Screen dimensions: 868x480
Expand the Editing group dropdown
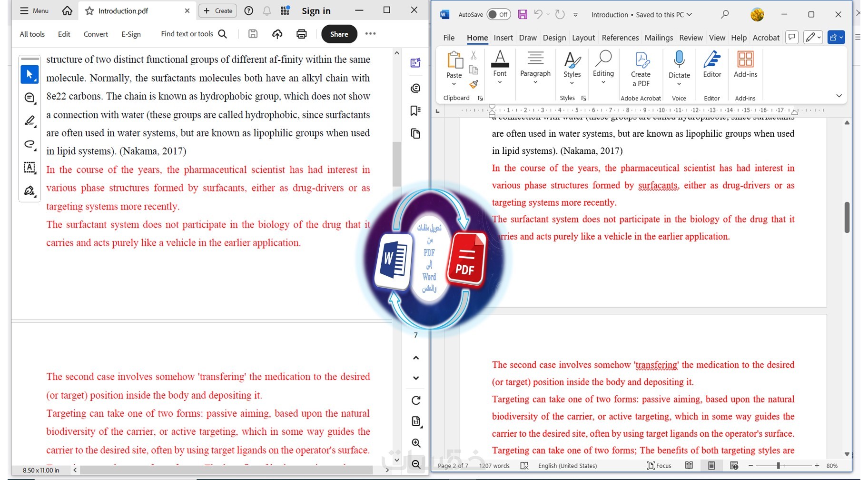603,82
